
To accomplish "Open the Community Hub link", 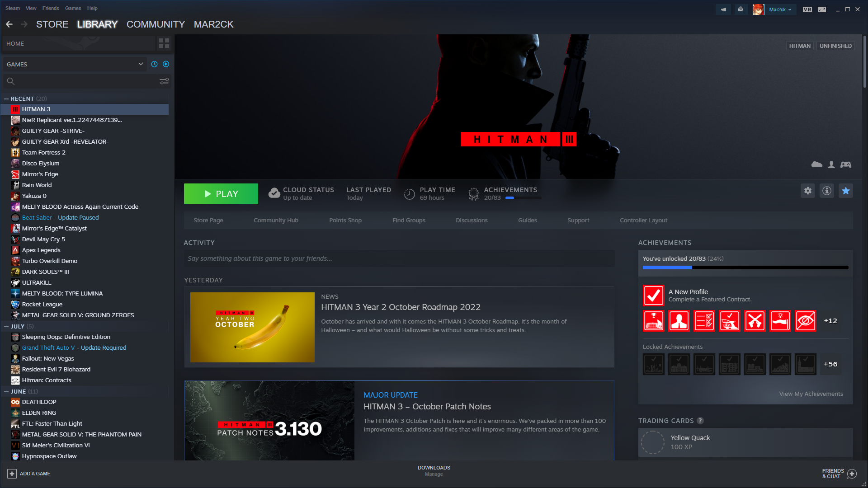I will 276,221.
